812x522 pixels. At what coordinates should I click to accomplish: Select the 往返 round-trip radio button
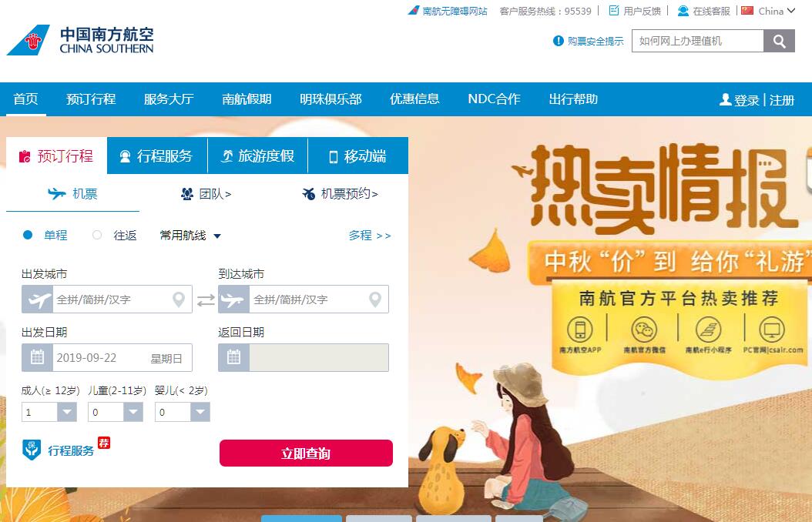coord(97,236)
